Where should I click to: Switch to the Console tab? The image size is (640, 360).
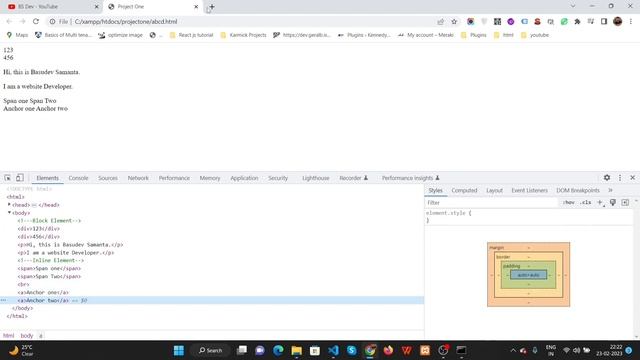click(x=78, y=178)
